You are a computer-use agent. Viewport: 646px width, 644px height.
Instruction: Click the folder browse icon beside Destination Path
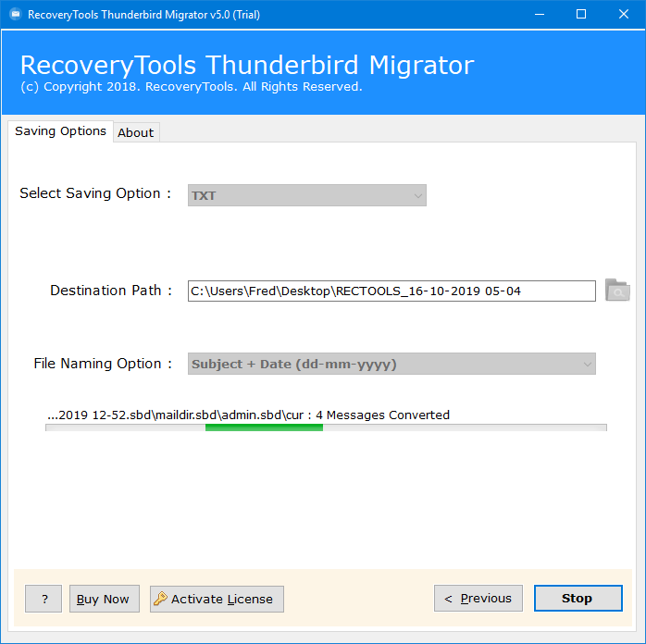tap(617, 291)
